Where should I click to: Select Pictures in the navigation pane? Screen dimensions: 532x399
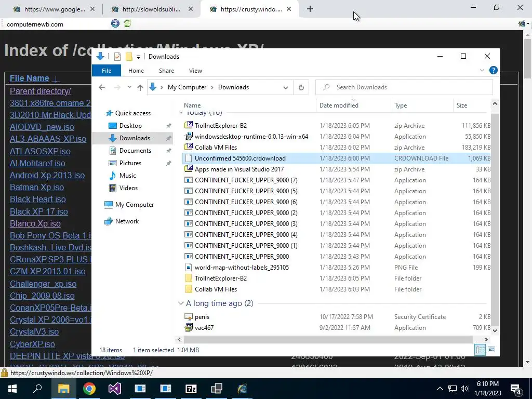point(130,163)
